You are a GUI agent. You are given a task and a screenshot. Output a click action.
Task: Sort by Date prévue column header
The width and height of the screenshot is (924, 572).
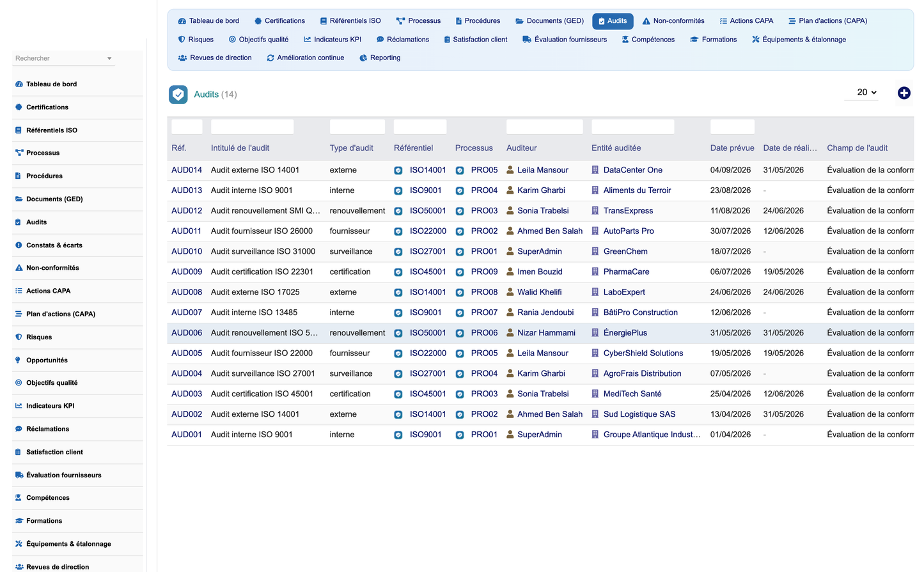tap(732, 148)
